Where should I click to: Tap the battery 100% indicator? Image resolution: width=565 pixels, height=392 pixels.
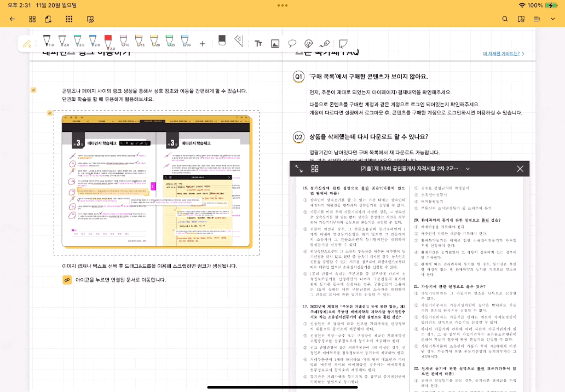pos(543,5)
